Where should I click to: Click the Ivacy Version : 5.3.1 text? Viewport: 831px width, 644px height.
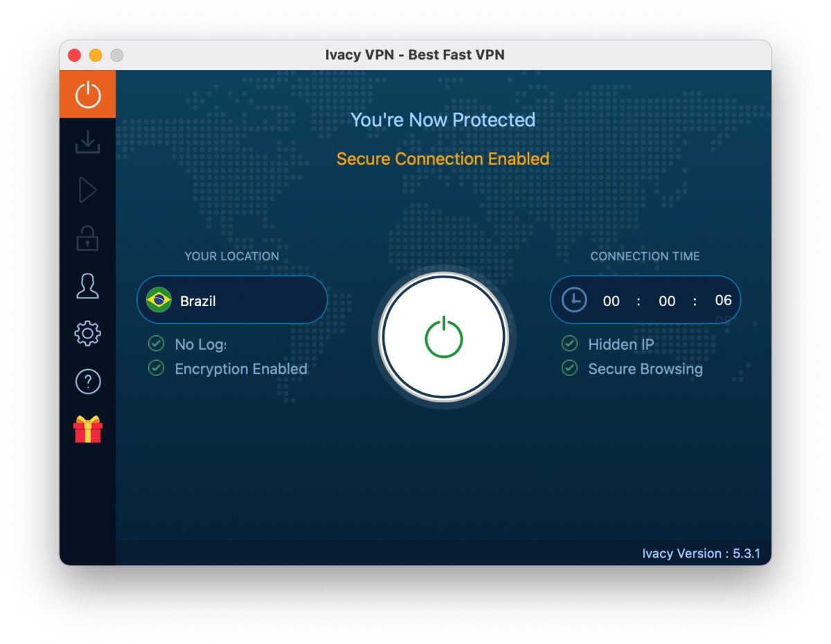click(x=702, y=553)
